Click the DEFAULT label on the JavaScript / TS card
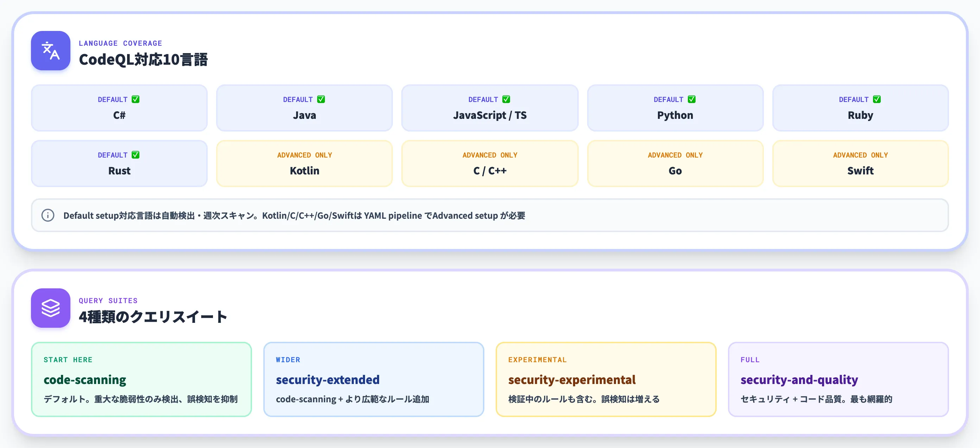The height and width of the screenshot is (448, 980). 483,100
